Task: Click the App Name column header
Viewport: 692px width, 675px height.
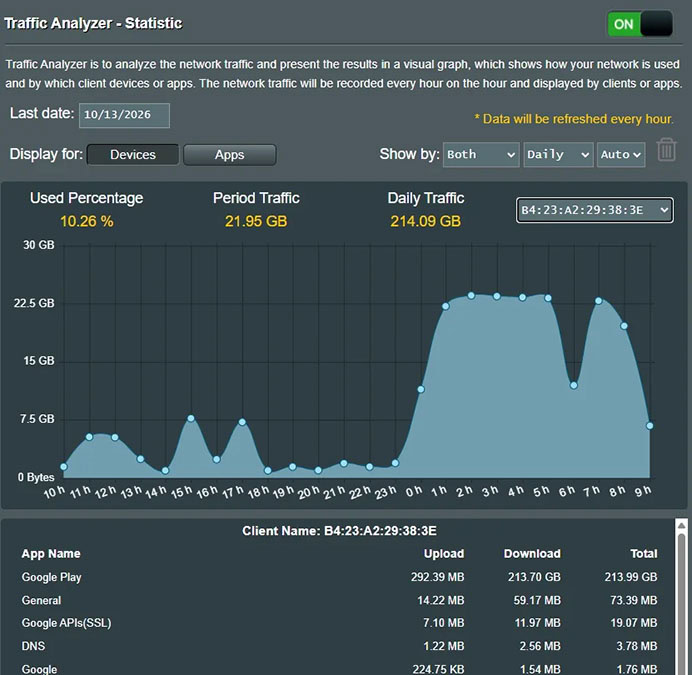Action: 51,554
